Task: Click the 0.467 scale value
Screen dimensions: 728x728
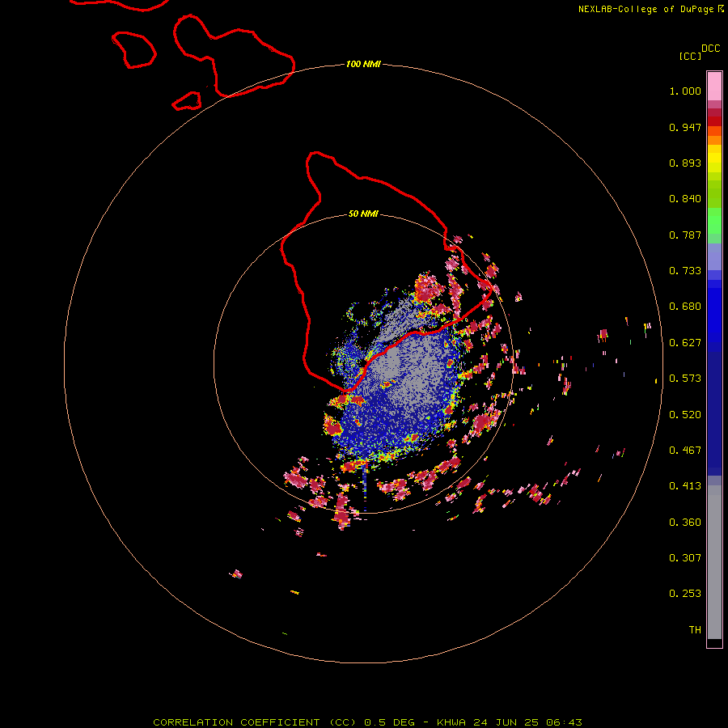Action: pyautogui.click(x=685, y=451)
